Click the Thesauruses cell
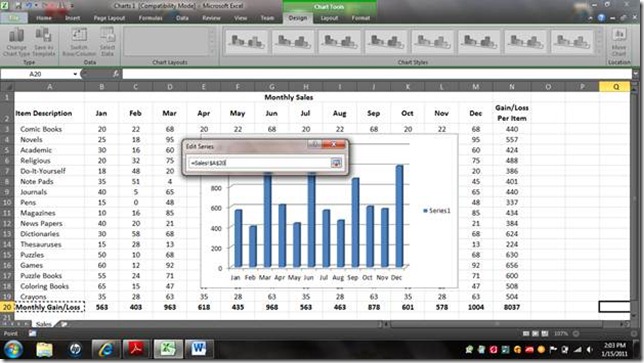Image resolution: width=644 pixels, height=363 pixels. click(x=50, y=244)
